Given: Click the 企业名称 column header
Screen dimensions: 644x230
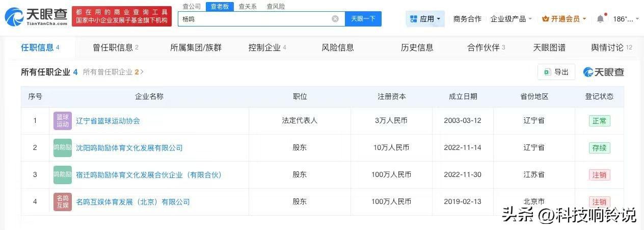Looking at the screenshot, I should 149,96.
